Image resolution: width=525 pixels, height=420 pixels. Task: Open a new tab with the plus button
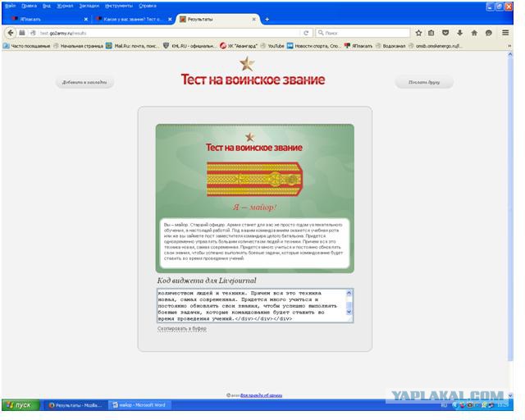267,20
